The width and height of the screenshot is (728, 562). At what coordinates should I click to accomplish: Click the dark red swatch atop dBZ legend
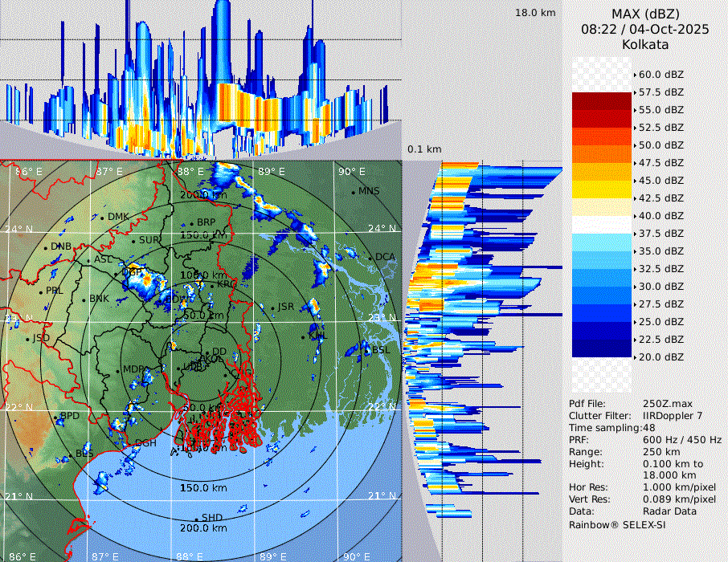601,101
